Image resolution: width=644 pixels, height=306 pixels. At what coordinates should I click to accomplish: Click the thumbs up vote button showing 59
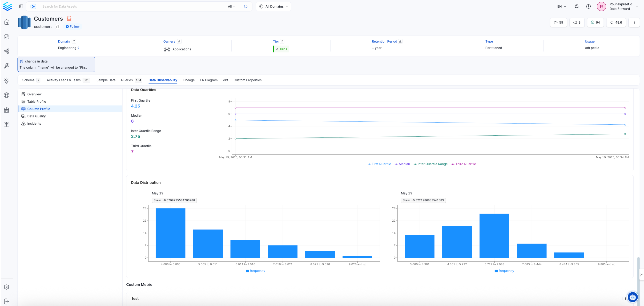click(x=559, y=22)
